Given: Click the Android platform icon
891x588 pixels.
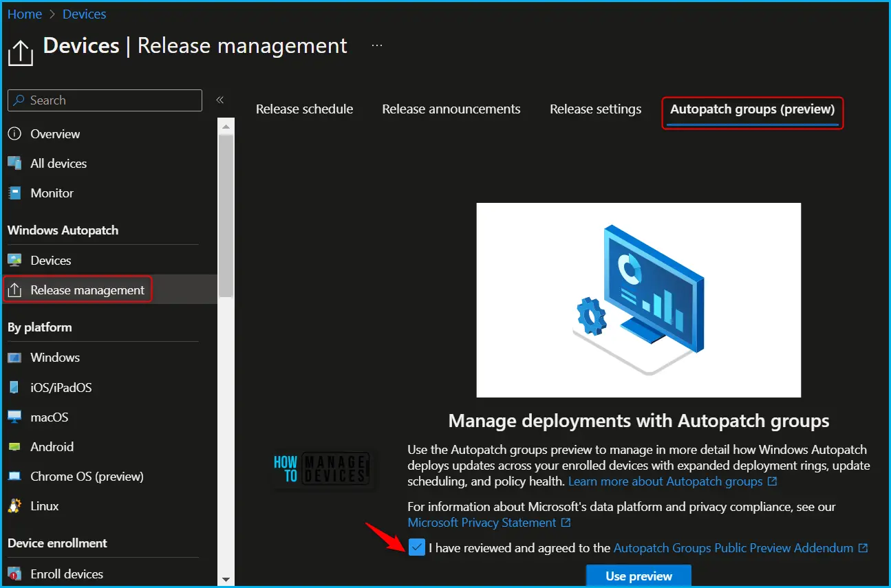Looking at the screenshot, I should (14, 447).
